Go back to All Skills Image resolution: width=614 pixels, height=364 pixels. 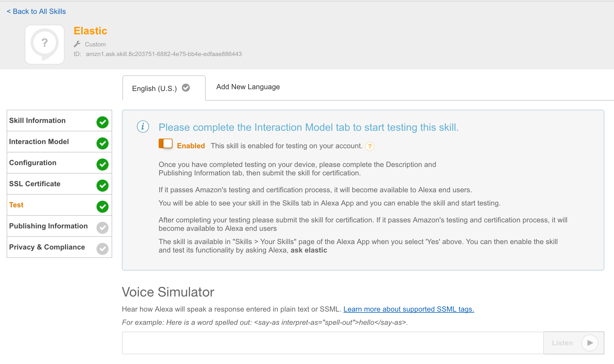point(36,11)
